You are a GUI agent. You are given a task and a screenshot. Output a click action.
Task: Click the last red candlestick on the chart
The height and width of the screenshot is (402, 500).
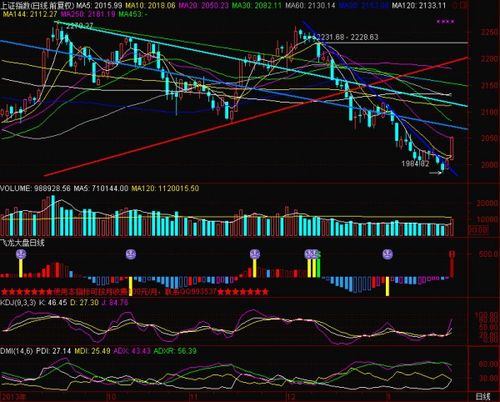pos(452,147)
